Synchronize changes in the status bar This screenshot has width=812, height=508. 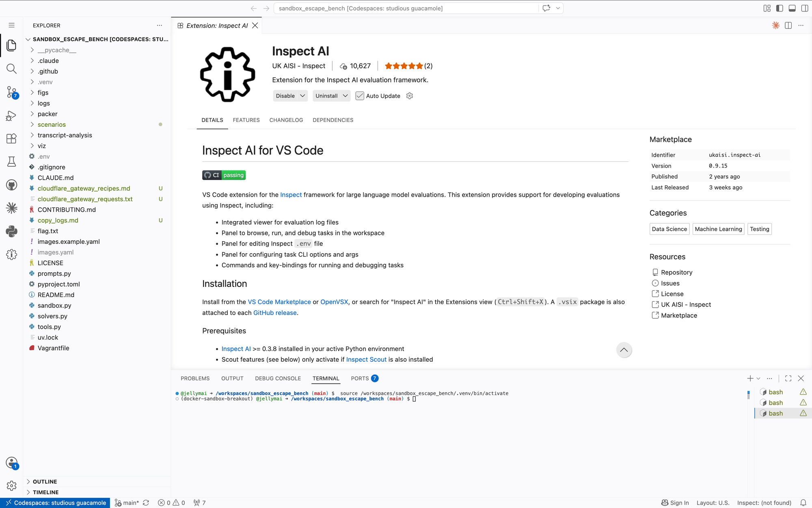tap(146, 503)
